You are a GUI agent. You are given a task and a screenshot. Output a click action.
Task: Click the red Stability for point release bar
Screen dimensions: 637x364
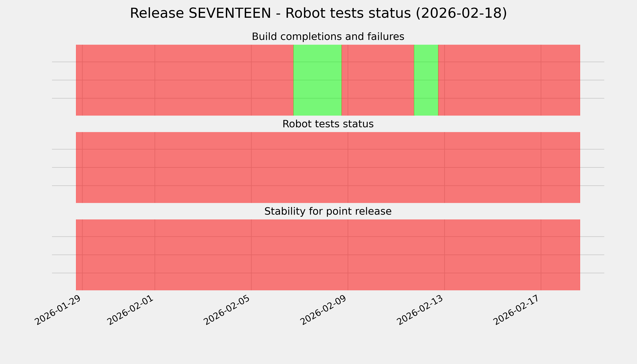pyautogui.click(x=328, y=255)
